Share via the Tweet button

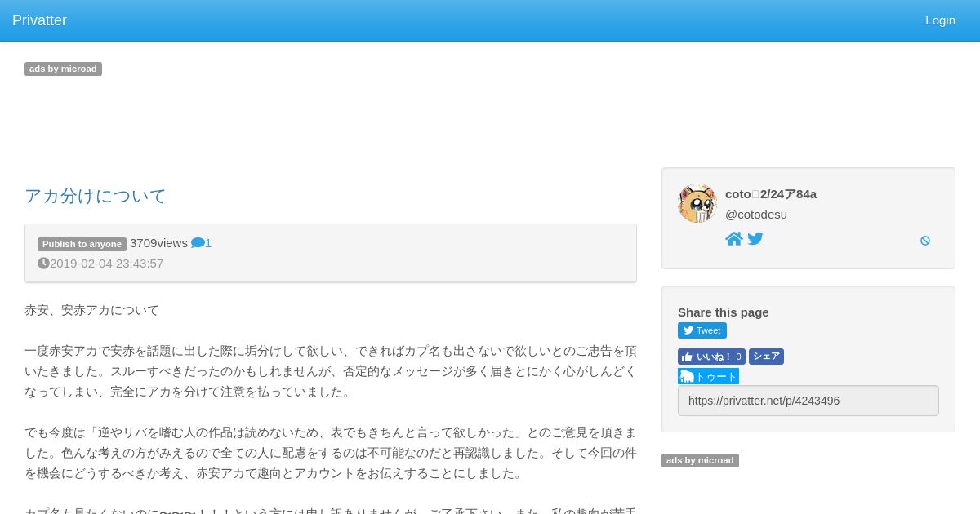pos(702,330)
